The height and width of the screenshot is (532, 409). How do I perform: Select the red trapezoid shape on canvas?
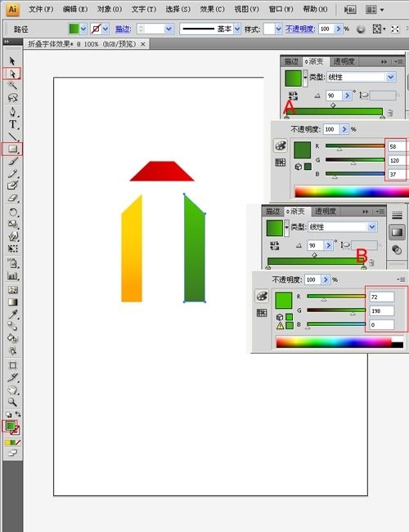(x=162, y=172)
